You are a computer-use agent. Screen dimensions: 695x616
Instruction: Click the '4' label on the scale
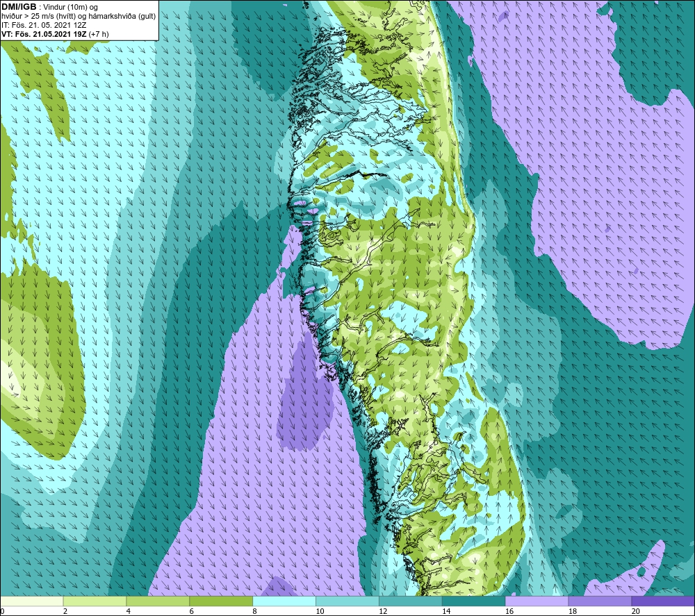(x=129, y=611)
